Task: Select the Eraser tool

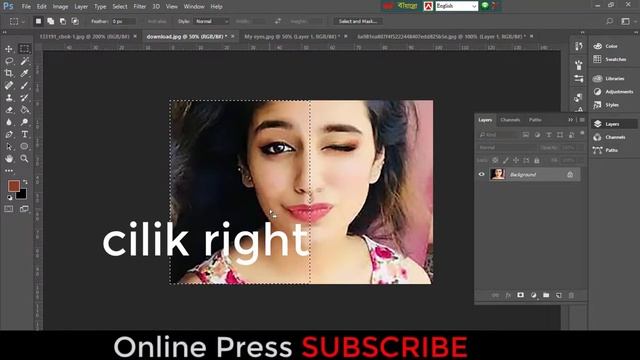Action: (9, 110)
